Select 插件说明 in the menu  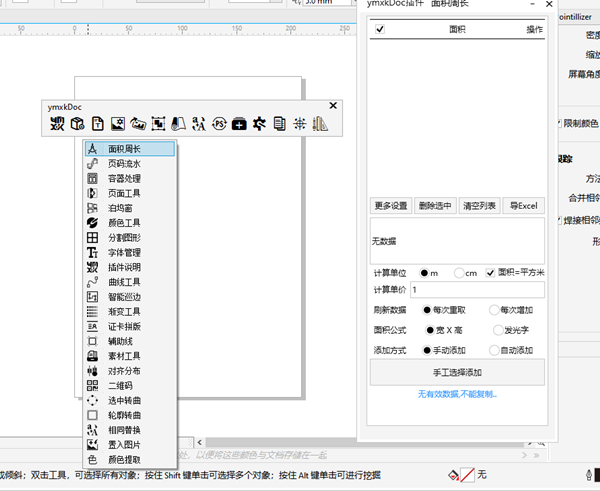tap(130, 267)
